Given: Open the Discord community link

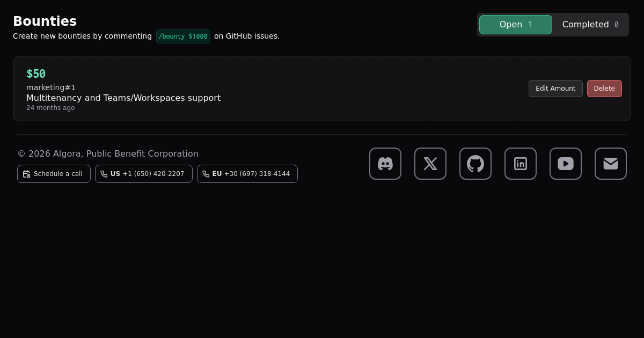Looking at the screenshot, I should [385, 164].
